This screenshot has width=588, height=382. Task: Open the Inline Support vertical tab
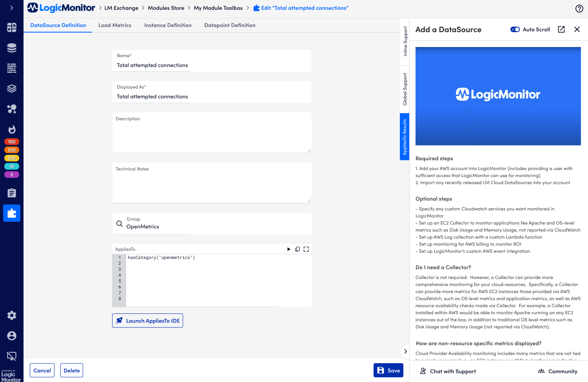point(405,42)
